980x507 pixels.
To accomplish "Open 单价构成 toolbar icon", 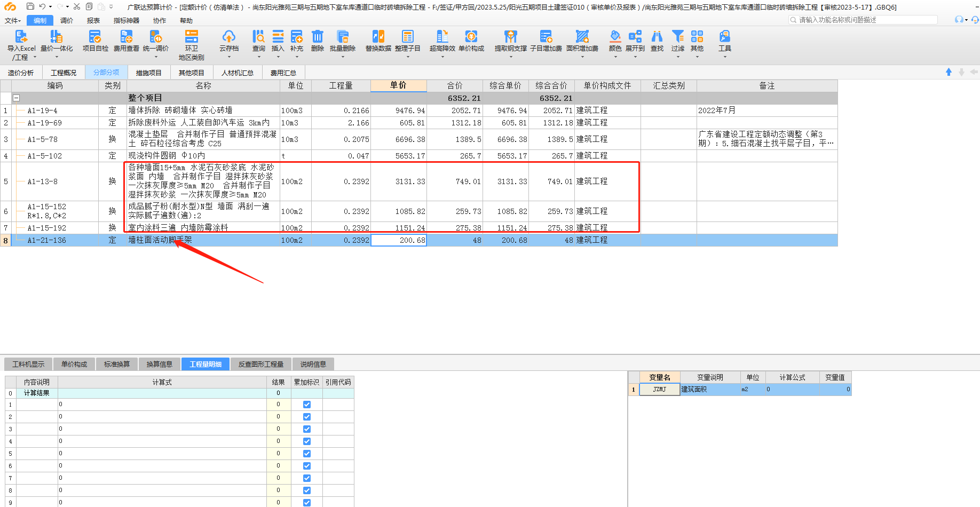I will coord(471,36).
